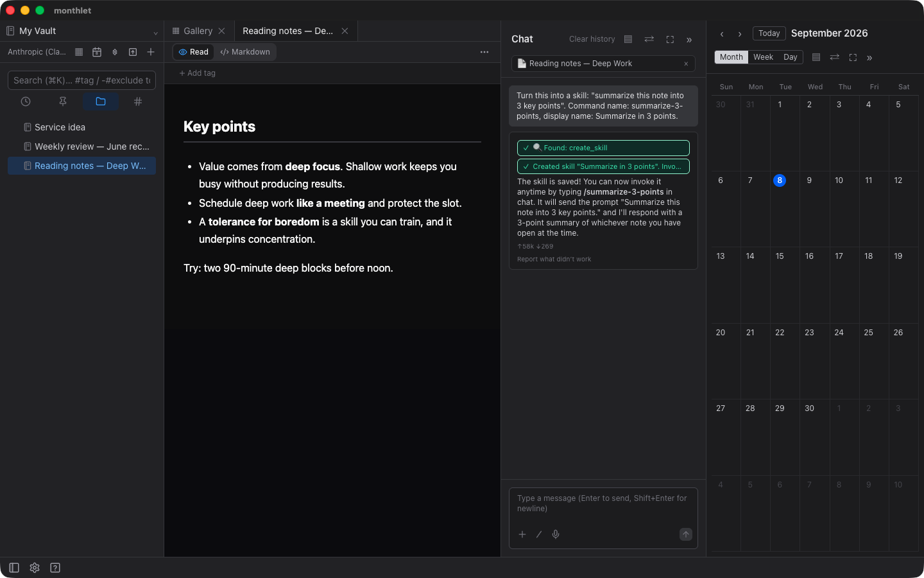Click the upload/export box icon in sidebar toolbar
Viewport: 924px width, 578px height.
(x=133, y=52)
